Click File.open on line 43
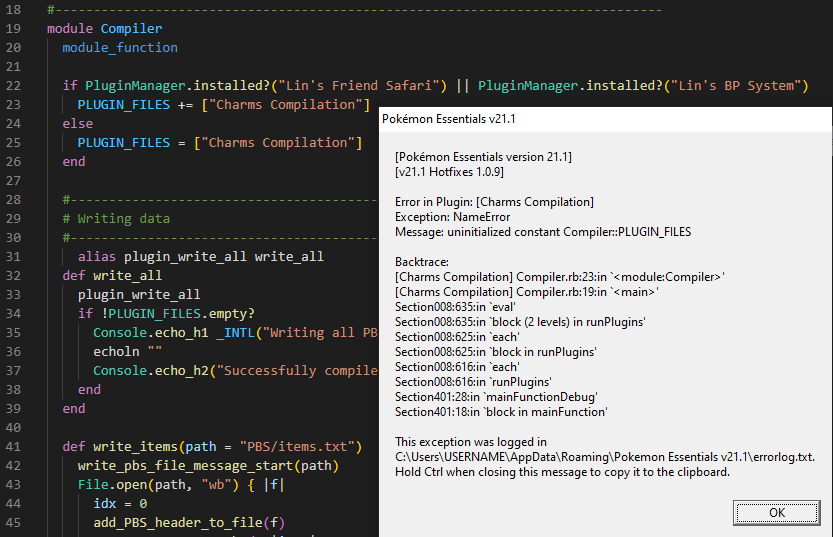This screenshot has height=537, width=833. click(112, 485)
